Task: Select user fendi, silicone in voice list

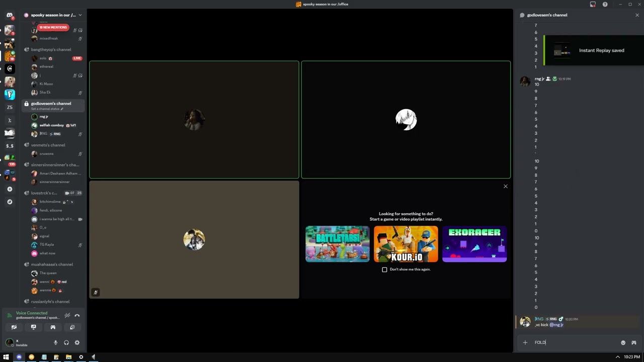Action: (51, 210)
